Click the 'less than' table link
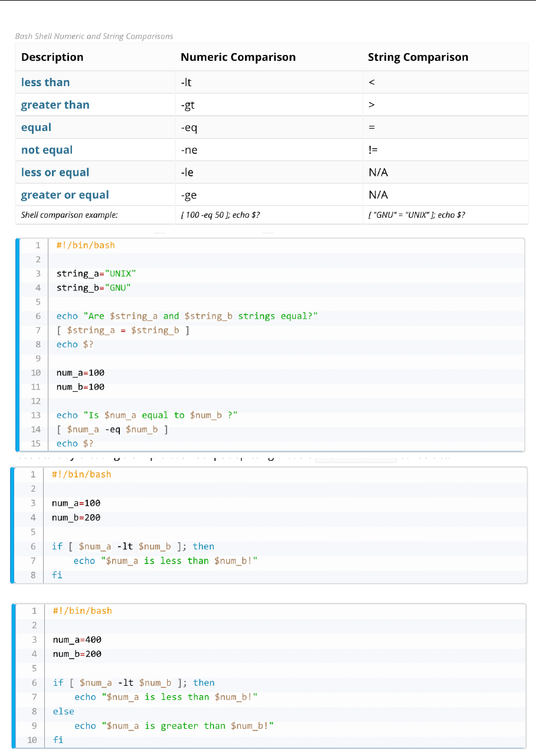The image size is (536, 756). coord(45,83)
